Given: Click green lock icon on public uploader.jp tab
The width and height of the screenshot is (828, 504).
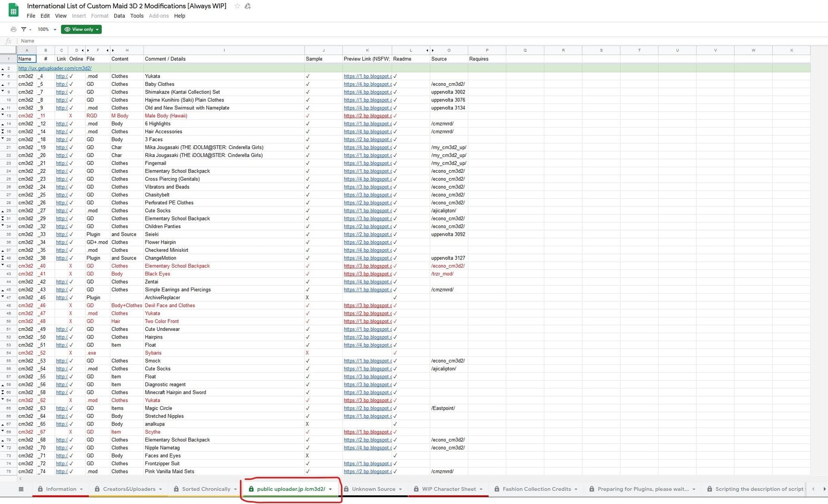Looking at the screenshot, I should click(251, 489).
